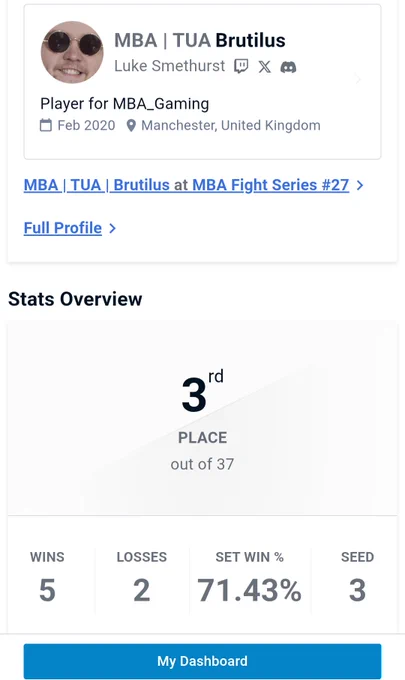Click the 3rd PLACE standing panel
Screen dimensions: 405x680
click(x=202, y=418)
